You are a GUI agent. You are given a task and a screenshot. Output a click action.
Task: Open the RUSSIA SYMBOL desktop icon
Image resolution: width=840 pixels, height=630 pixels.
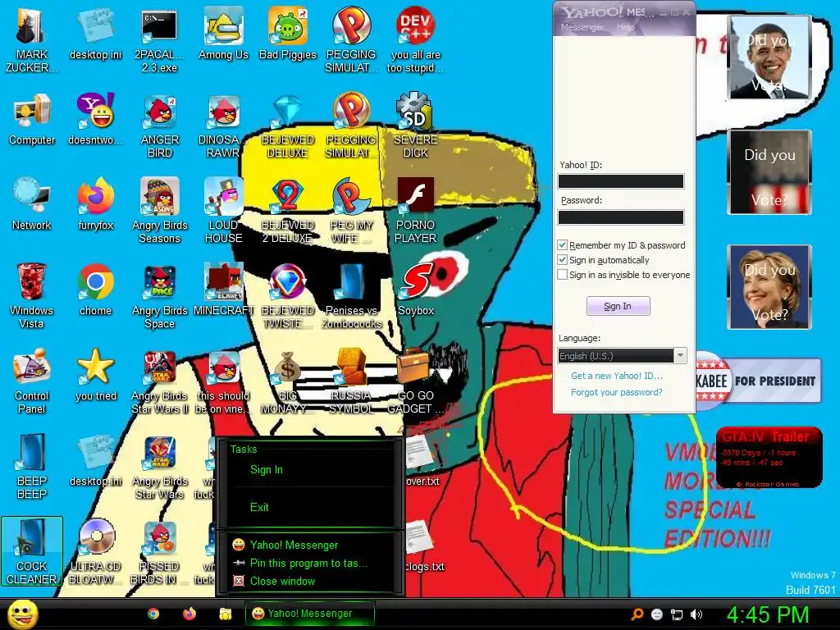[351, 381]
